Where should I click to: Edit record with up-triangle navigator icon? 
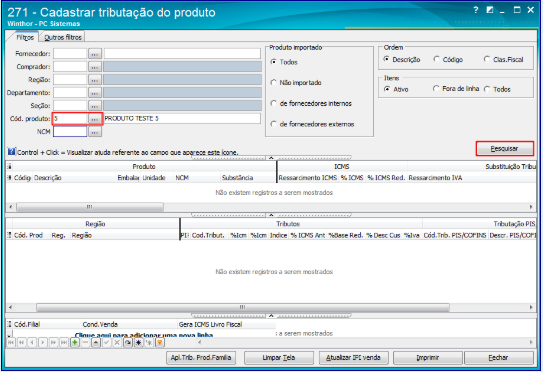point(96,343)
